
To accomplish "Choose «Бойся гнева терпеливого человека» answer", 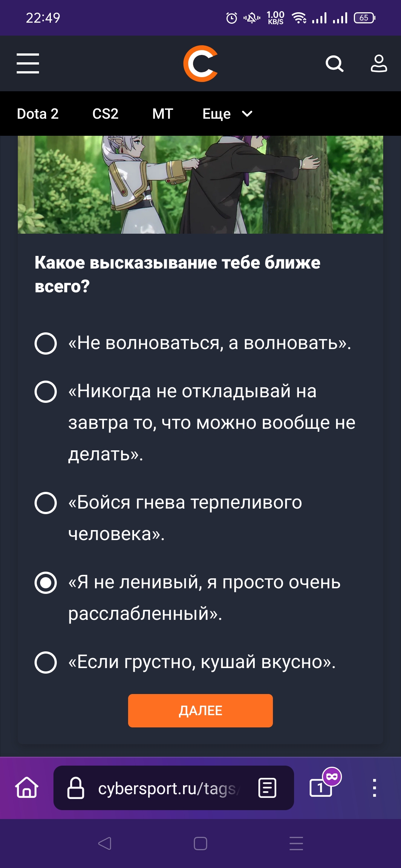I will [46, 503].
